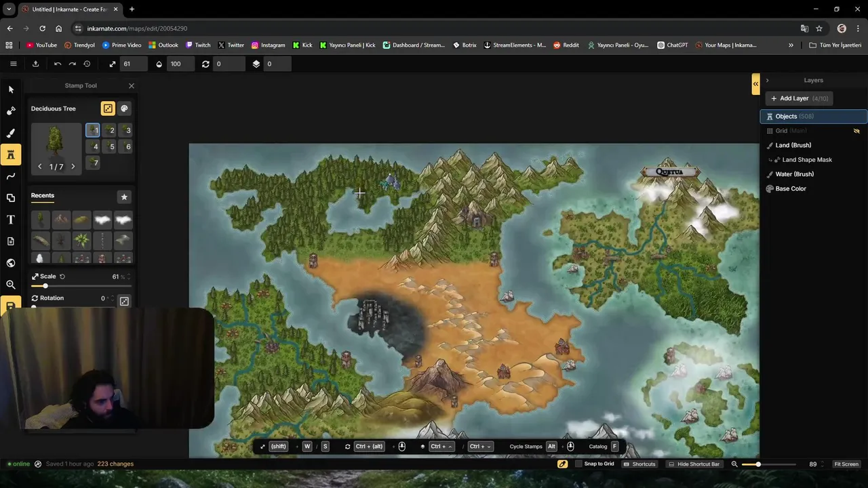Open the Notes tool
868x488 pixels.
11,241
